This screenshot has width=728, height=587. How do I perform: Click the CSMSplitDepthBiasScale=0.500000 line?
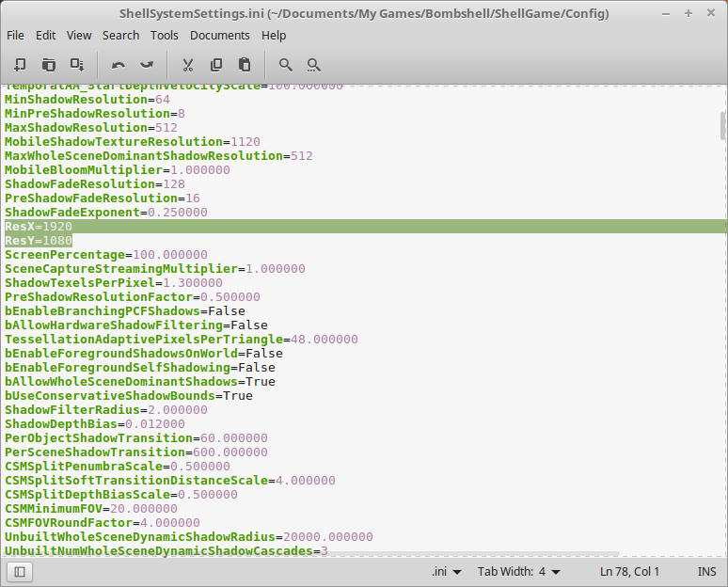pos(121,495)
